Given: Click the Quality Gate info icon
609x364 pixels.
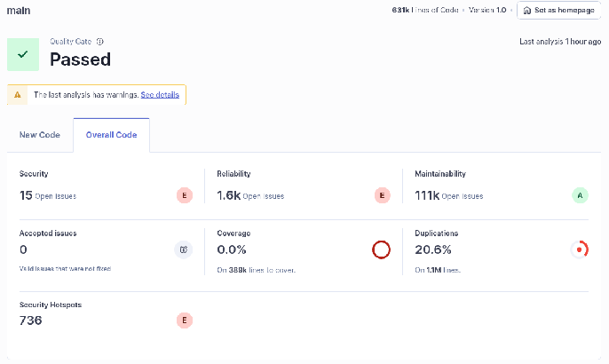Looking at the screenshot, I should click(99, 42).
